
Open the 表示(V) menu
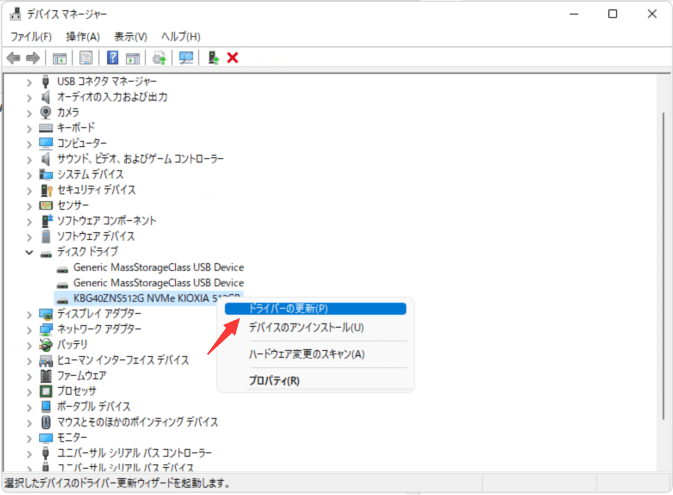[130, 36]
